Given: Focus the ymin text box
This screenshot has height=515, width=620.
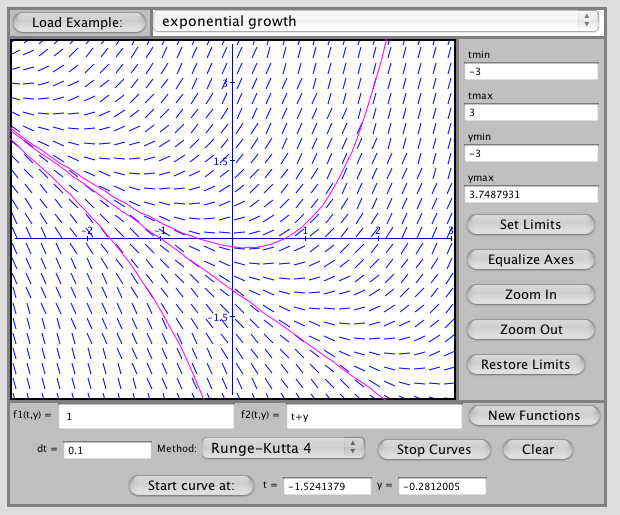Looking at the screenshot, I should (530, 154).
